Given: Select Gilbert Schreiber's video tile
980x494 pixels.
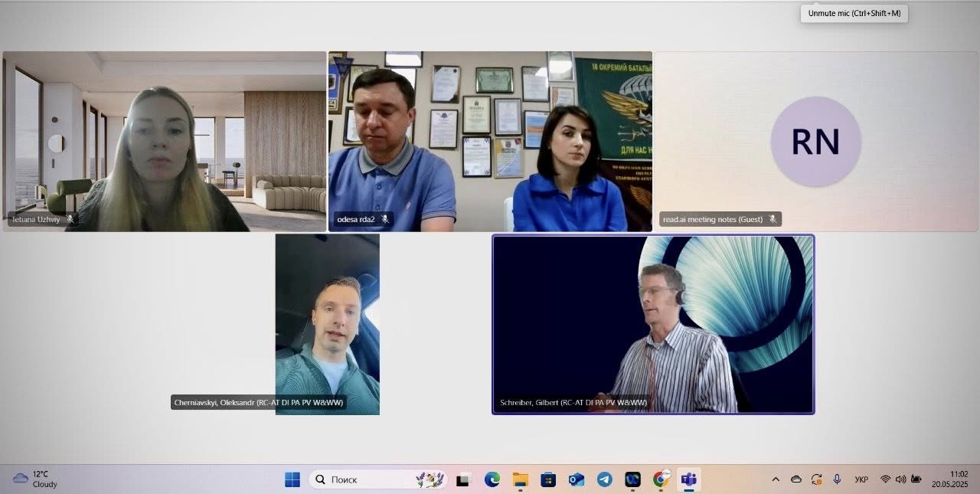Looking at the screenshot, I should tap(652, 324).
